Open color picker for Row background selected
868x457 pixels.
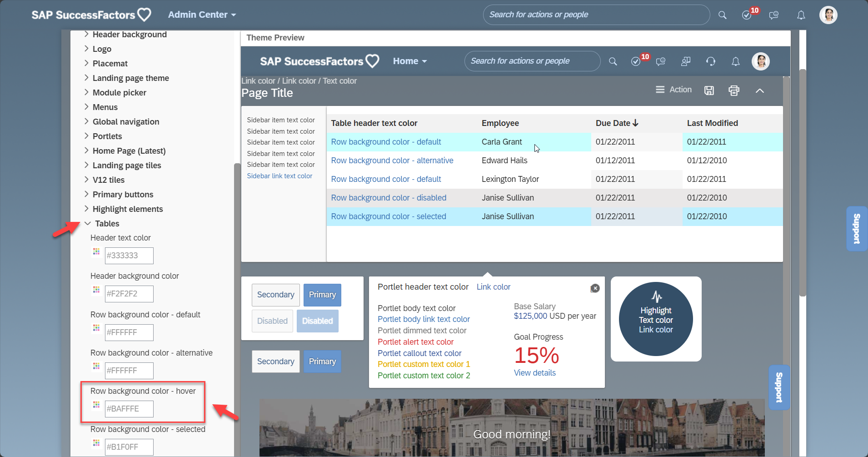coord(96,442)
